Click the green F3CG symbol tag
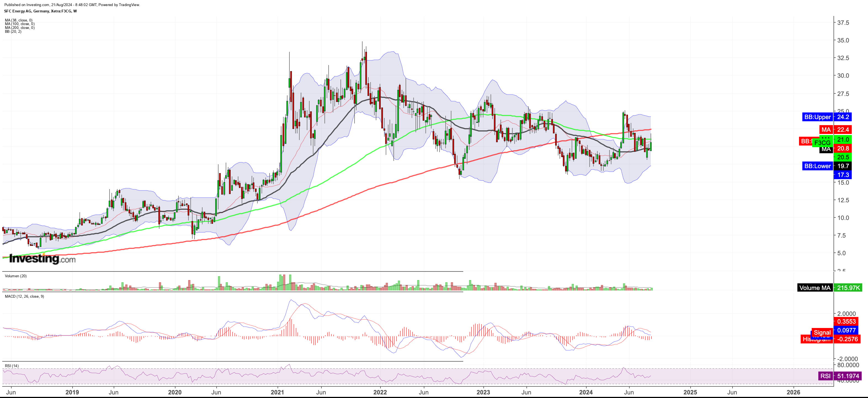The height and width of the screenshot is (398, 868). [822, 143]
